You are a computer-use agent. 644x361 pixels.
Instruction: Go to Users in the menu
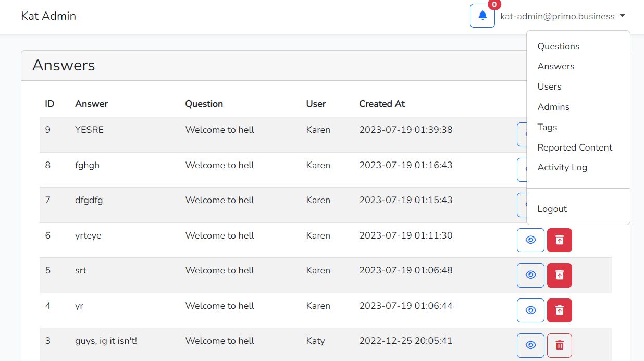click(x=549, y=86)
